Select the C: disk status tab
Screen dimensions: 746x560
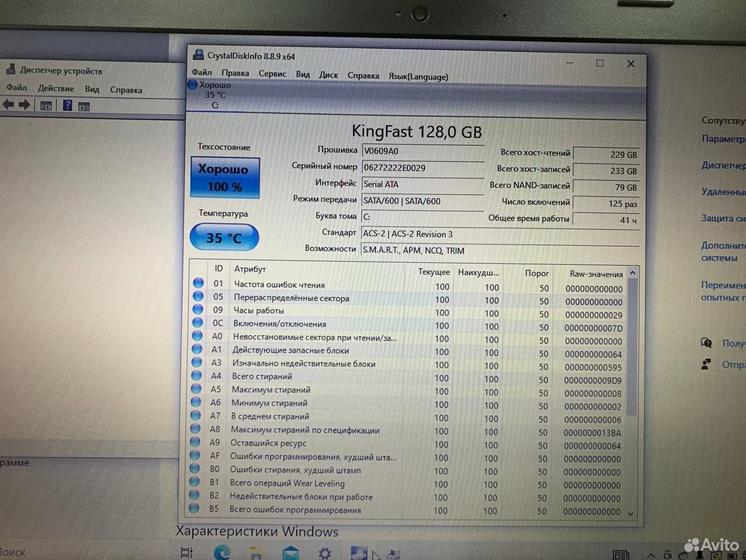(x=210, y=95)
